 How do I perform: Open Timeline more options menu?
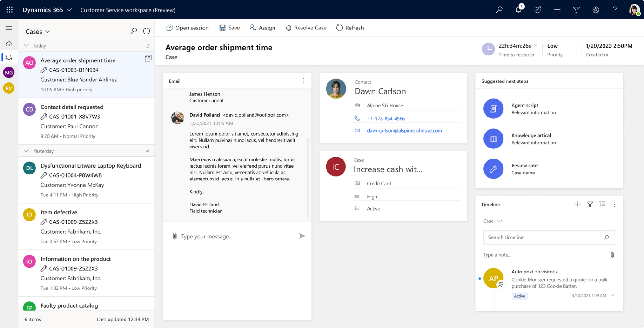click(x=614, y=204)
